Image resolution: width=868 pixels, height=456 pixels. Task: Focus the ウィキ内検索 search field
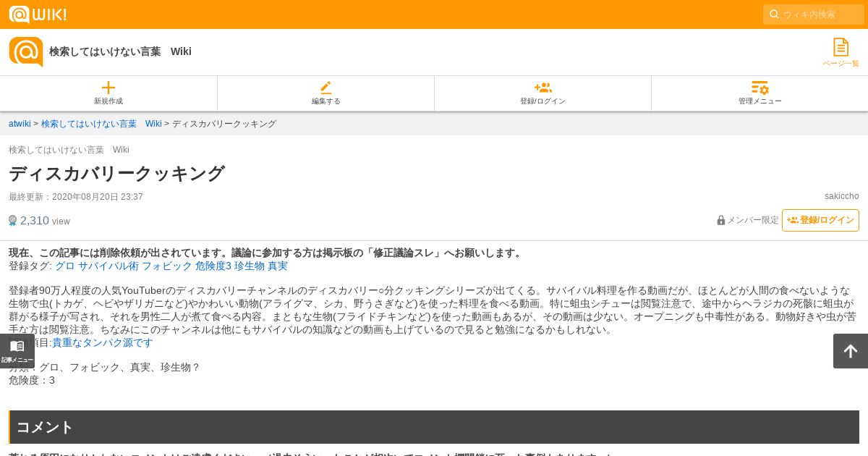[x=814, y=14]
